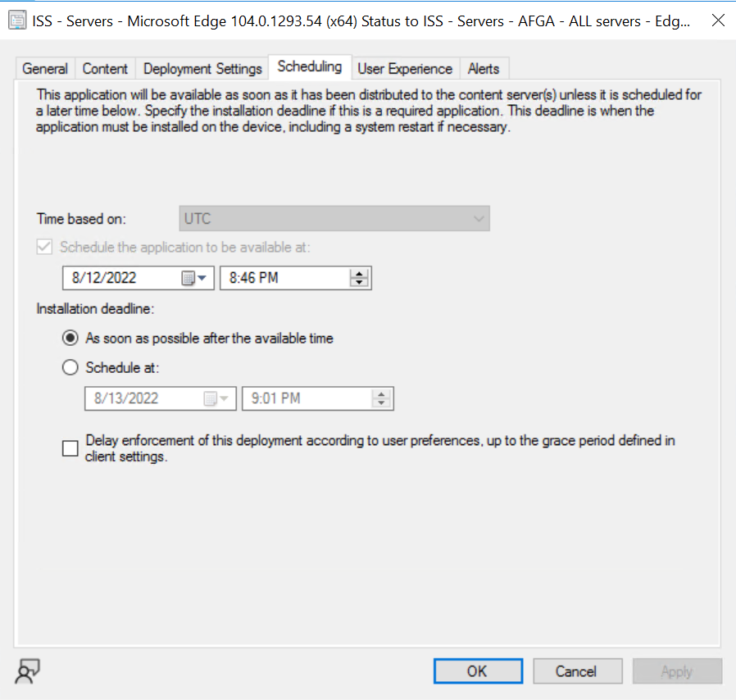Screen dimensions: 736x700
Task: Click the feedback person icon at bottom left
Action: pos(28,671)
